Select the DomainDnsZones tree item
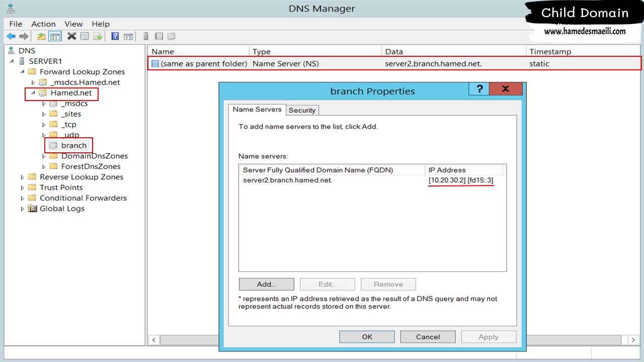Image resolution: width=644 pixels, height=362 pixels. pos(95,156)
